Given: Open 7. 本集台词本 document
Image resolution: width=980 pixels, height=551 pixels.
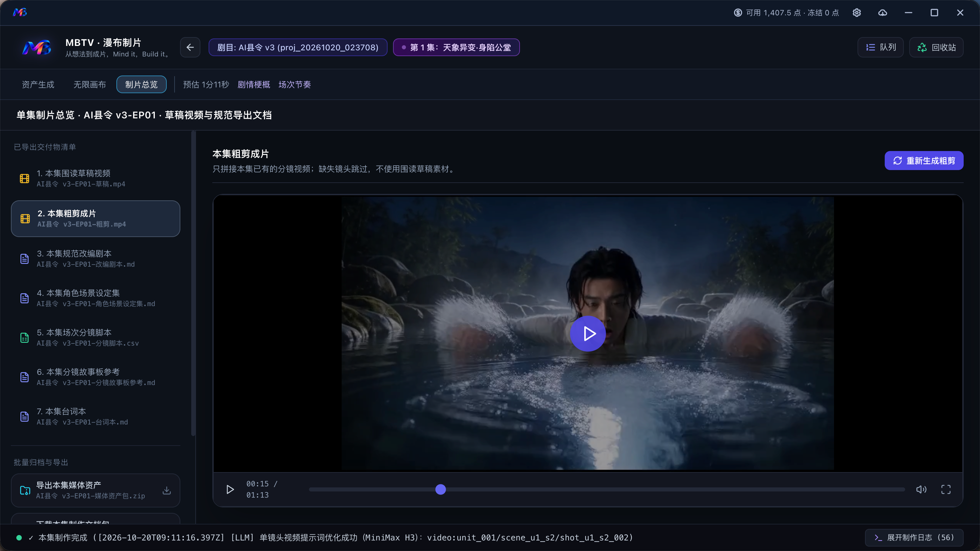Looking at the screenshot, I should pos(96,417).
